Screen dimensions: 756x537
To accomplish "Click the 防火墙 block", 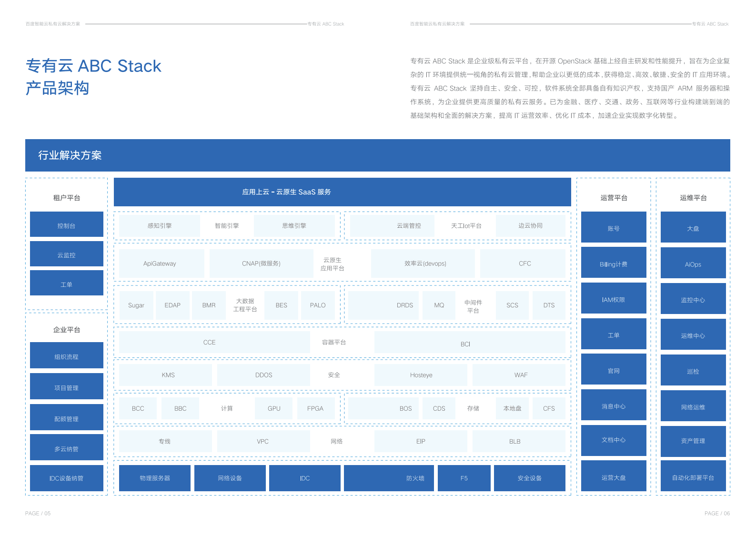I will (x=389, y=478).
